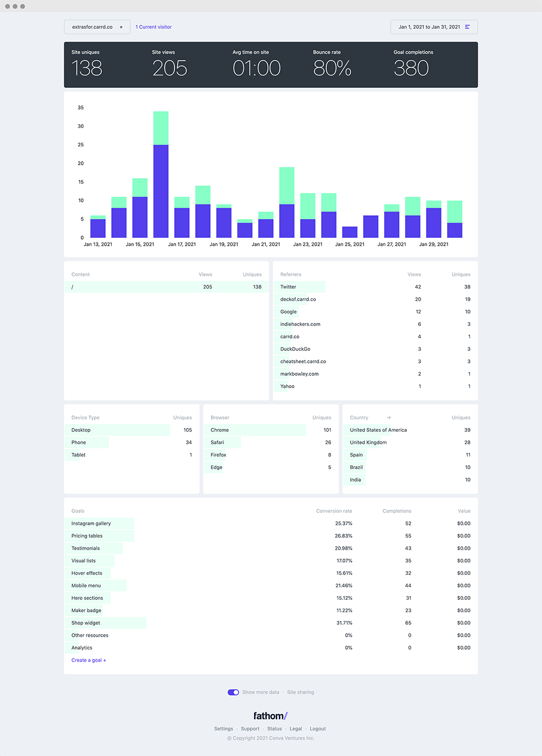Select the Twitter referrer row
The height and width of the screenshot is (756, 542).
[x=375, y=287]
